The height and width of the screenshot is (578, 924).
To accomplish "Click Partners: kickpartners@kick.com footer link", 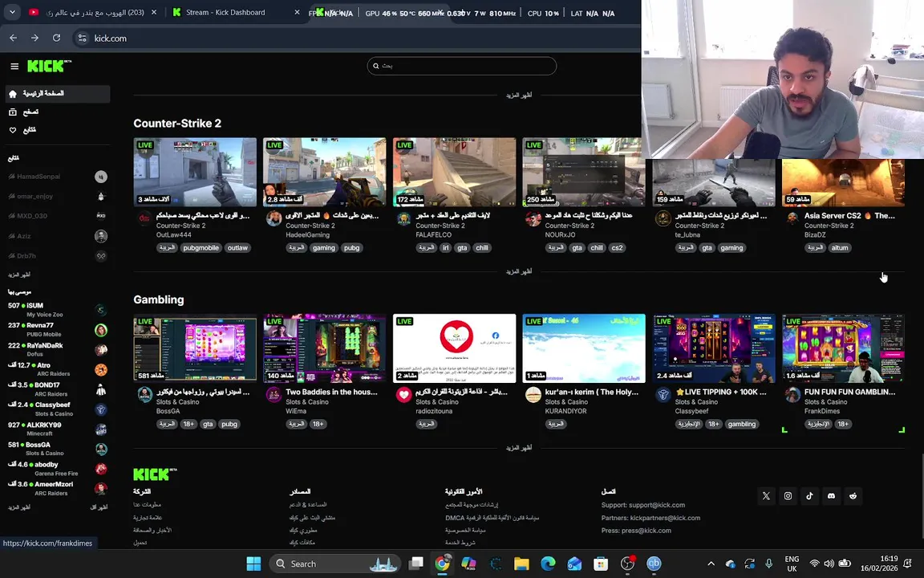I will pyautogui.click(x=650, y=518).
